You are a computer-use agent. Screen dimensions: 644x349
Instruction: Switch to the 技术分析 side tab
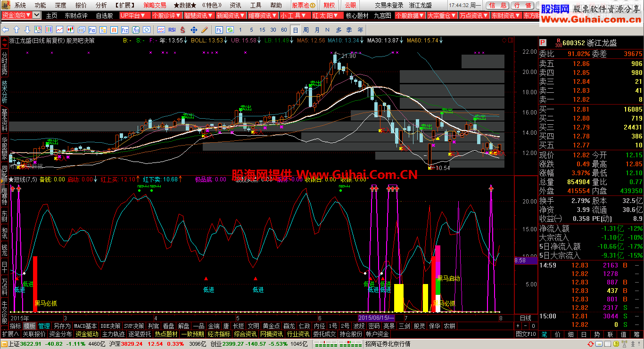5,92
